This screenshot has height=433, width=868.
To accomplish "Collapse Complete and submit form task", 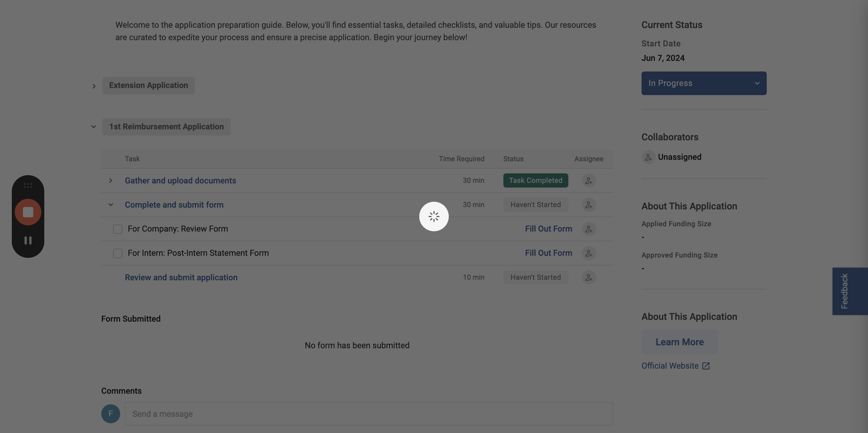I will (x=110, y=205).
